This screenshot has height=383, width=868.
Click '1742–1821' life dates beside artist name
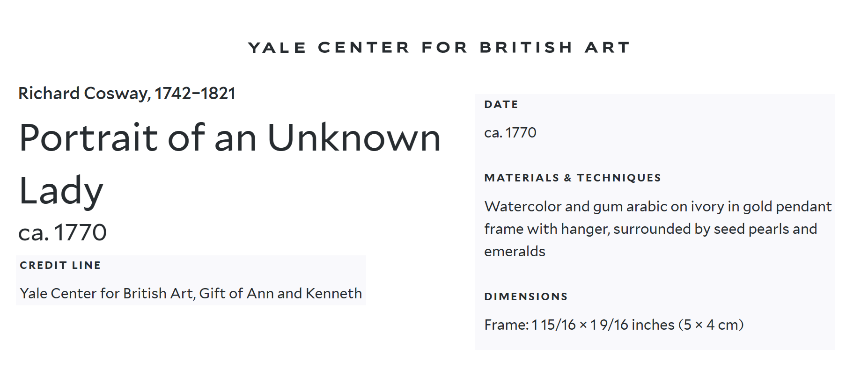195,94
